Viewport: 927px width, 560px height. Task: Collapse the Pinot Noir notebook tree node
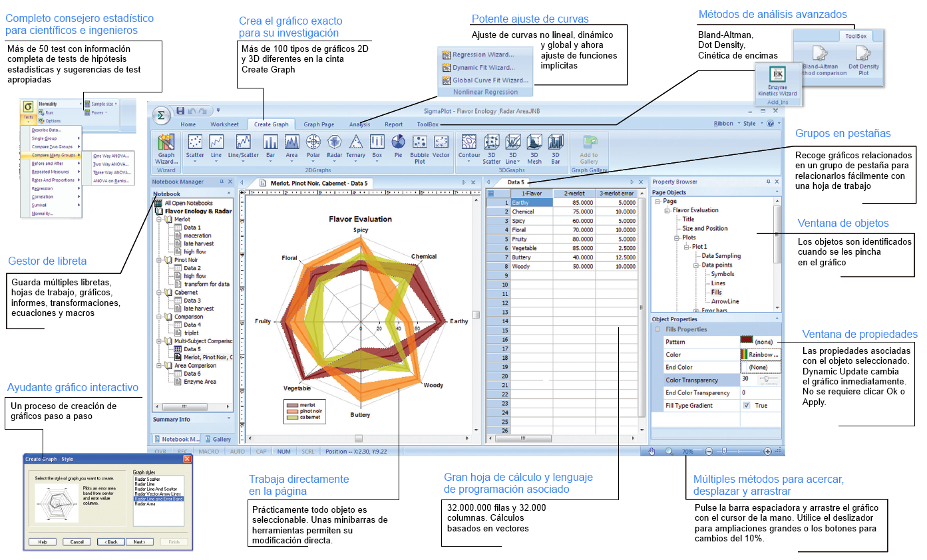click(x=159, y=260)
